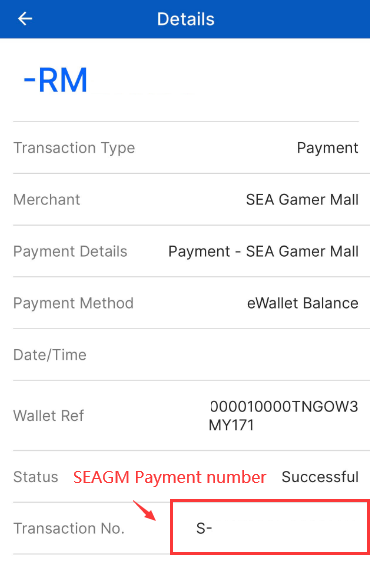Screen dimensions: 370x571
Task: Tap the red arrow pointing to box
Action: 144,510
